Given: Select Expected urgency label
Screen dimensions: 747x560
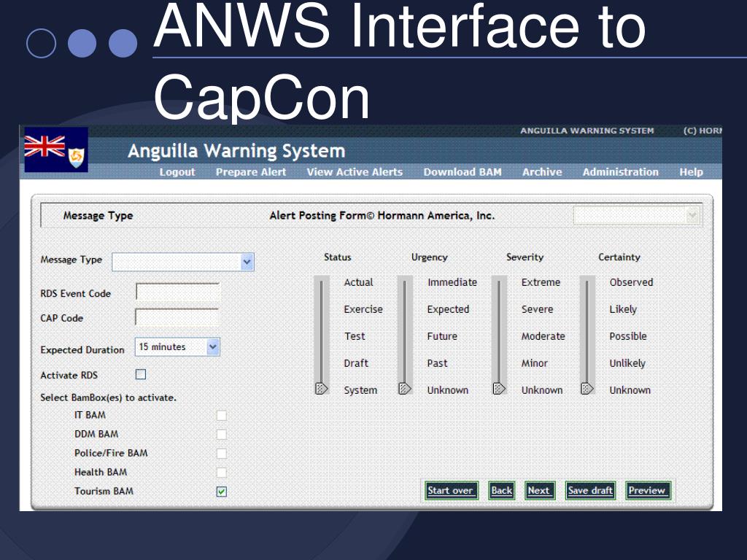Looking at the screenshot, I should (x=449, y=309).
